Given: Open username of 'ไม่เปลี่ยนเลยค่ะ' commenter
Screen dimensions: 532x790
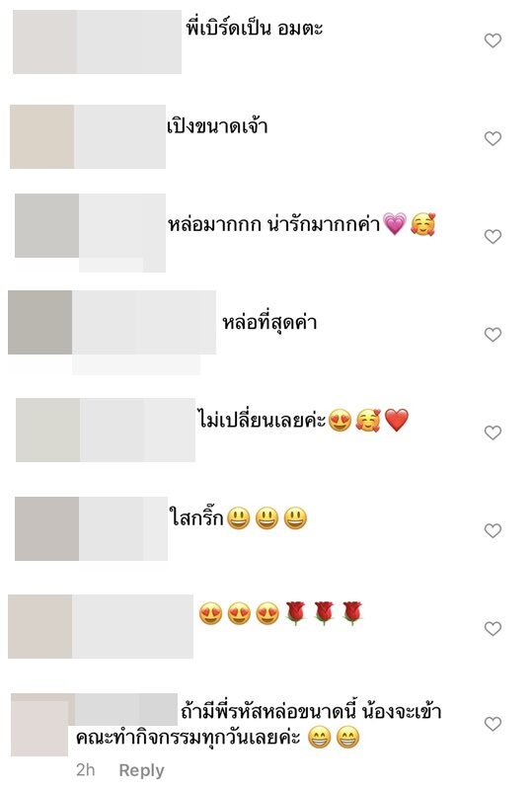Looking at the screenshot, I should point(137,430).
